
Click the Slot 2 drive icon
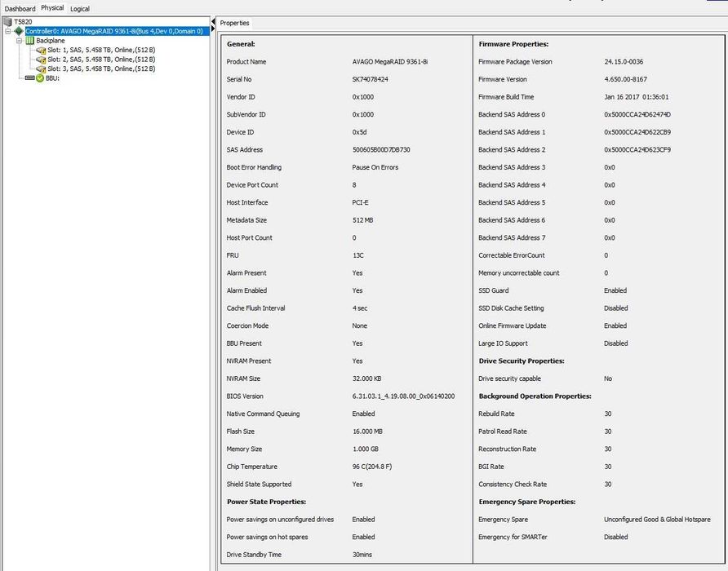coord(41,60)
